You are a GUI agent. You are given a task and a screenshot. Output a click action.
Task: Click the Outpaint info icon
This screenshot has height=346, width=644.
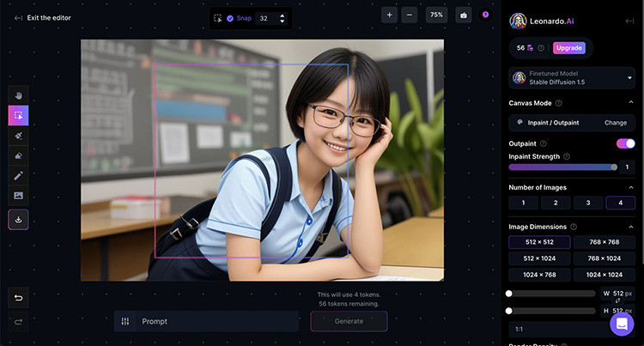pyautogui.click(x=544, y=143)
